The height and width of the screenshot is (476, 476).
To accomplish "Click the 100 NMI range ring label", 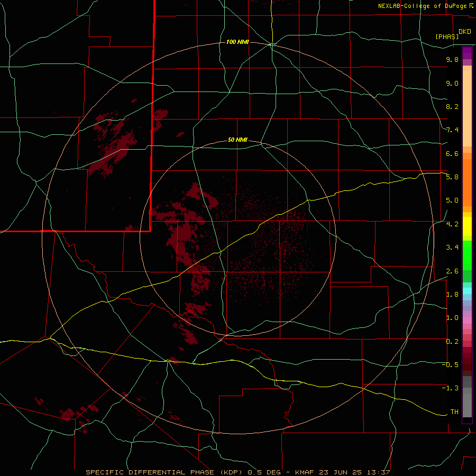I will (x=237, y=42).
